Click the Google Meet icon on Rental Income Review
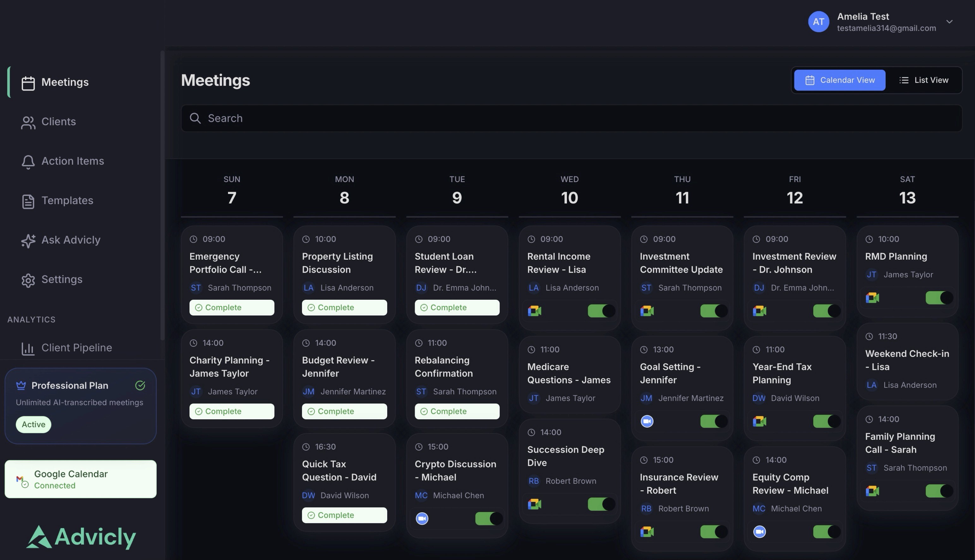This screenshot has width=975, height=560. pos(534,311)
